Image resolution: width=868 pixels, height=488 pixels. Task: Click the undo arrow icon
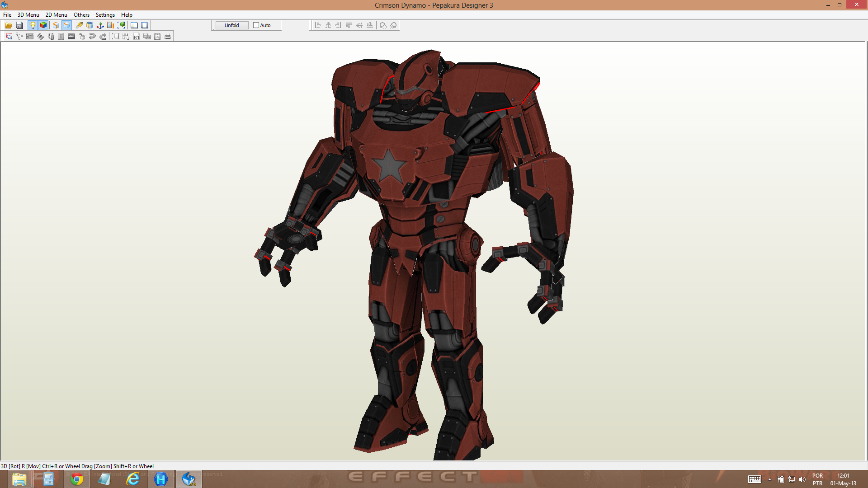coord(92,37)
